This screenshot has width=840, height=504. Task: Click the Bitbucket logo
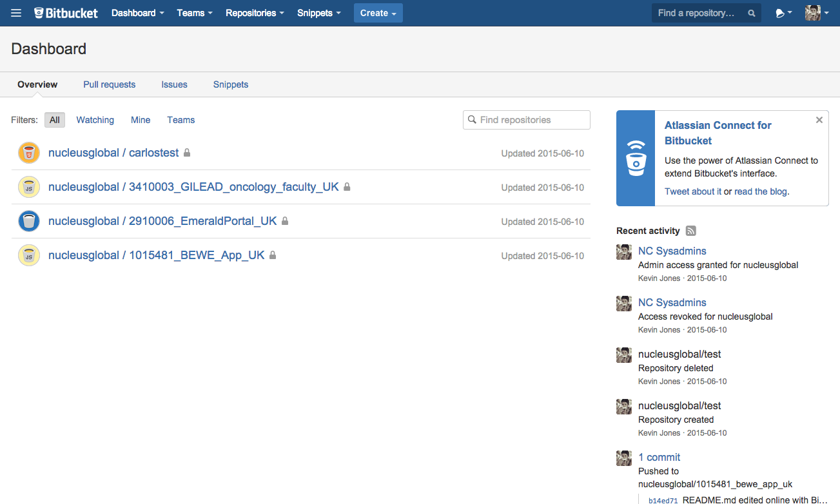click(x=66, y=13)
